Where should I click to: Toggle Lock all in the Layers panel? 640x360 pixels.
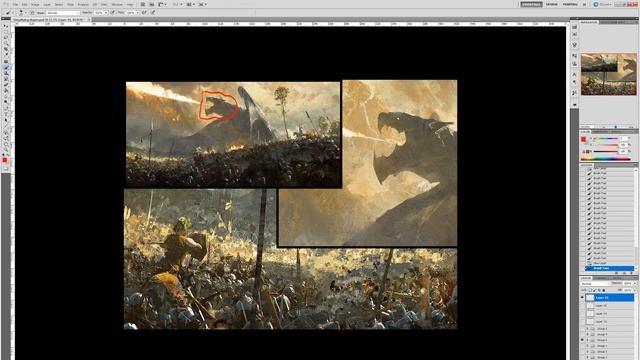click(x=604, y=290)
